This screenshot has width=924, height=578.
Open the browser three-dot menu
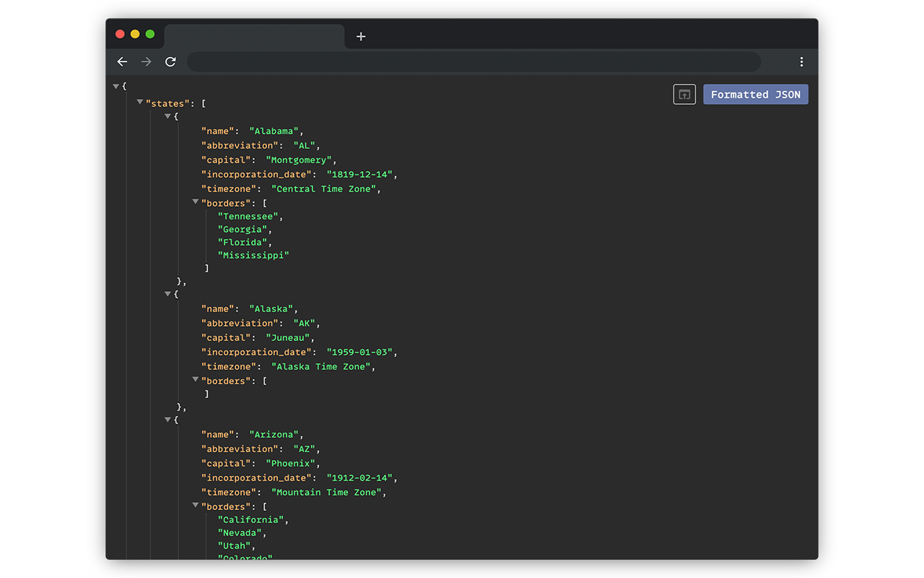pos(801,62)
